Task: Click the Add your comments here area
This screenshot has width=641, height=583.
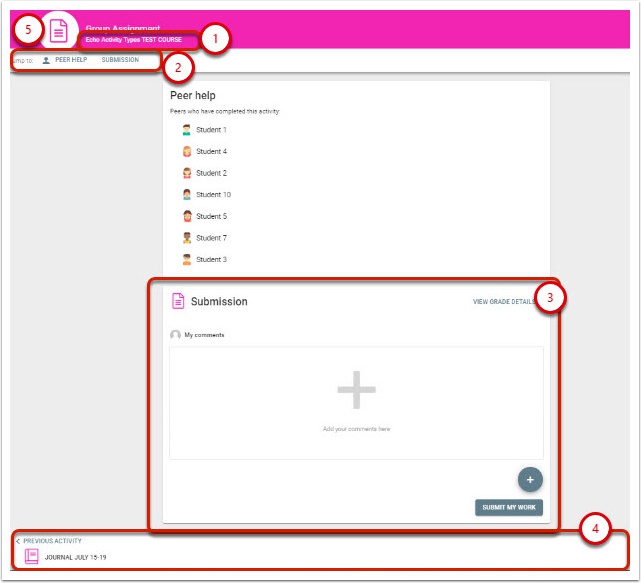Action: click(356, 403)
